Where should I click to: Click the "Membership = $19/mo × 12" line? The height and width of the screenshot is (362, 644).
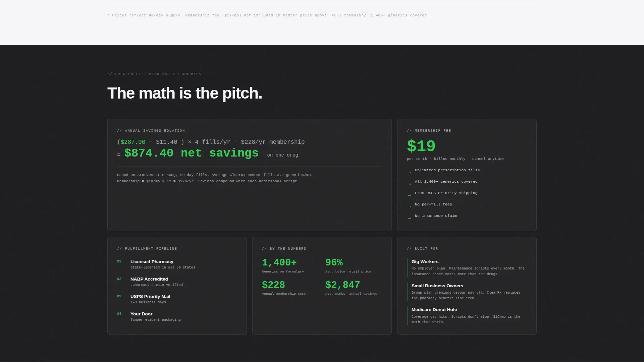208,181
